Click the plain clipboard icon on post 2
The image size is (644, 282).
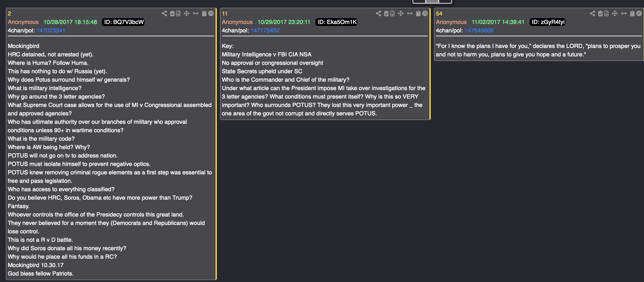point(204,13)
